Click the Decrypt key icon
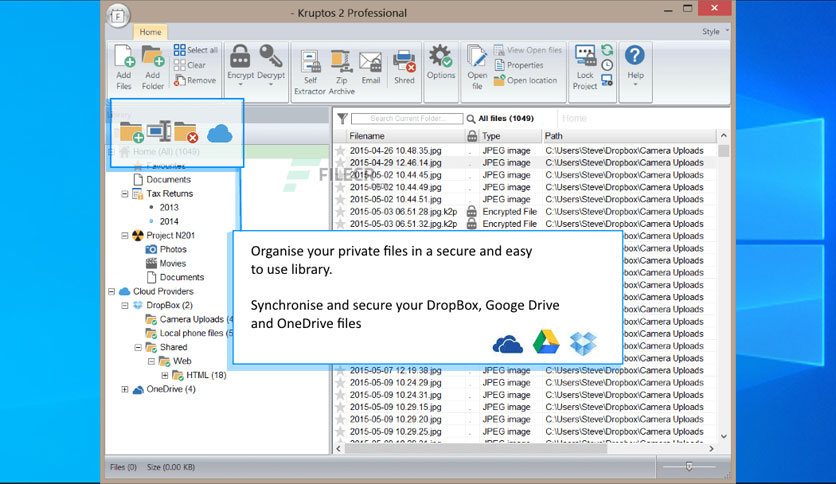The image size is (836, 484). click(271, 57)
